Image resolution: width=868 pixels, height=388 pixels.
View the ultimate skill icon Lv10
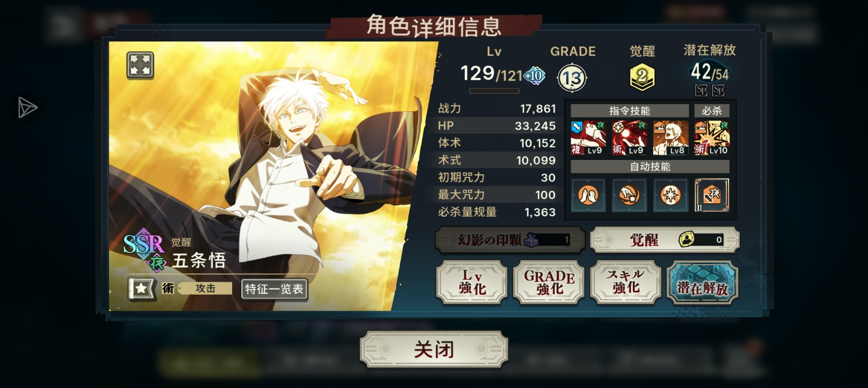[711, 138]
